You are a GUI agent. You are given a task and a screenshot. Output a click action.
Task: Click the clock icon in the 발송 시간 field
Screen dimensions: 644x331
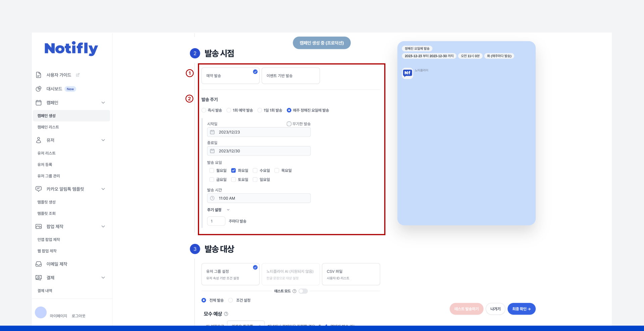[x=212, y=198]
